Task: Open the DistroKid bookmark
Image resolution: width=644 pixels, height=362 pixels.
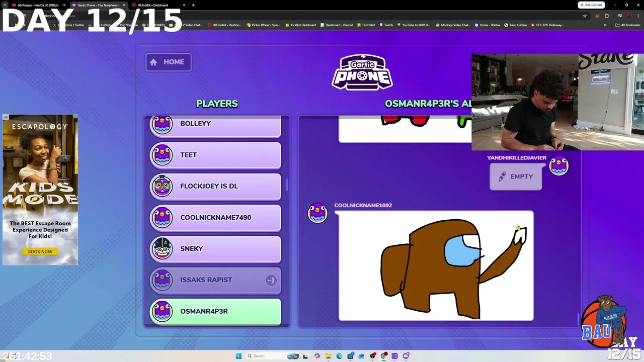Action: pyautogui.click(x=366, y=25)
